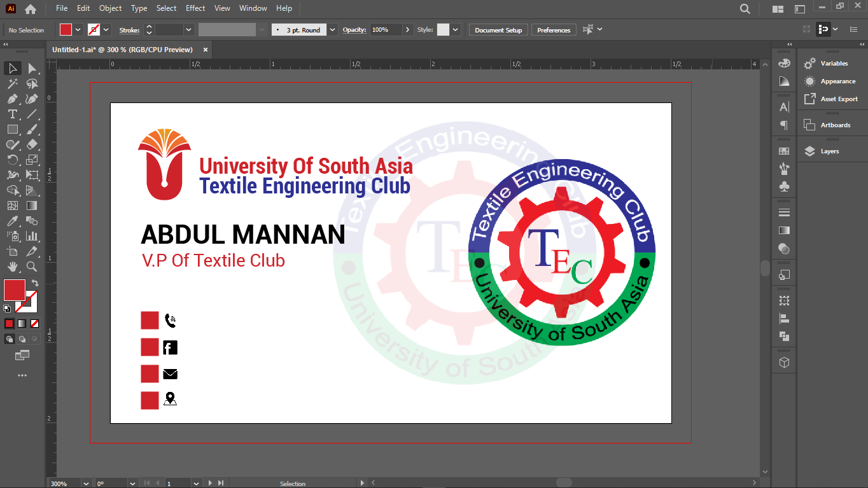Viewport: 868px width, 488px height.
Task: Change the screen mode
Action: click(22, 355)
